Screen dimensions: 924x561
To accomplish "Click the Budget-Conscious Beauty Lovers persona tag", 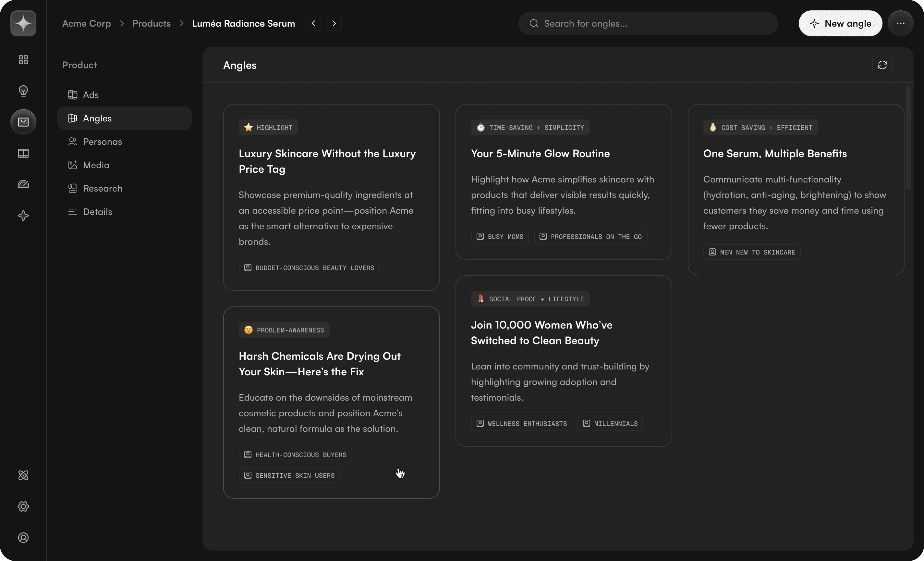I will [309, 268].
